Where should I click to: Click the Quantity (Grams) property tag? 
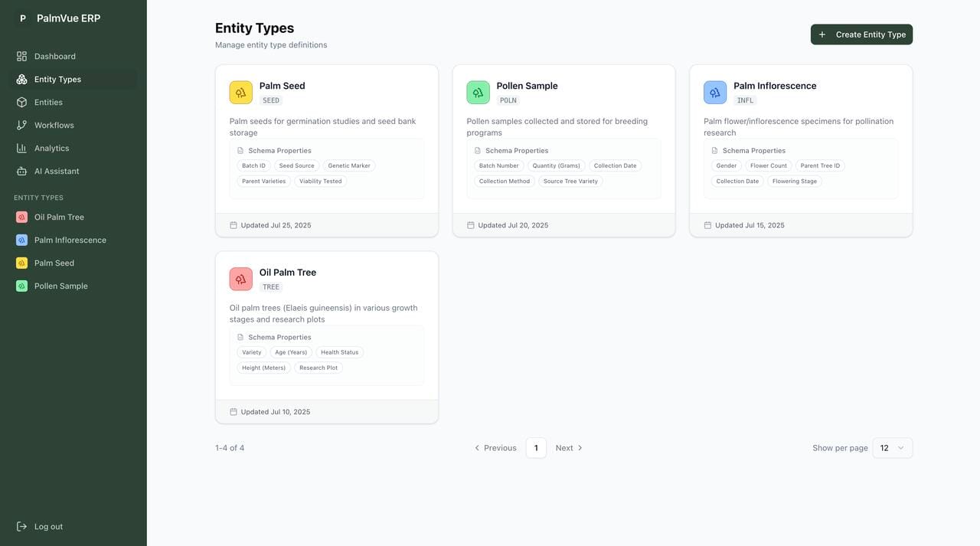coord(557,166)
